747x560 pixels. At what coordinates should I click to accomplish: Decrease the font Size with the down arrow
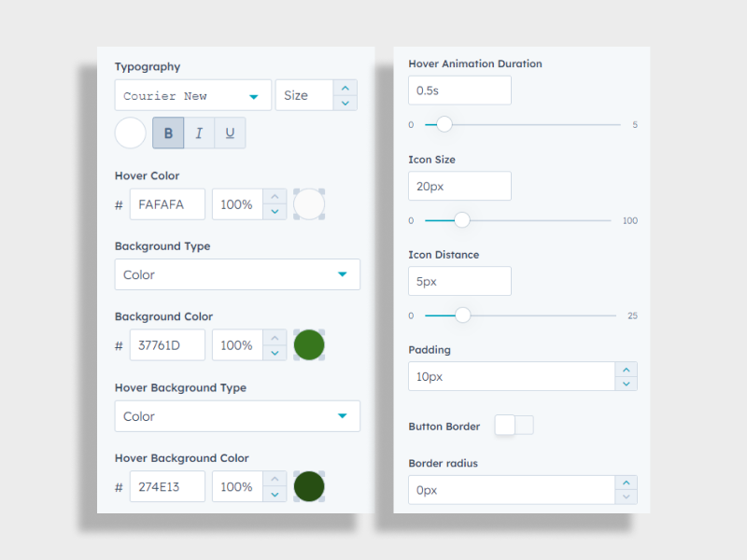pyautogui.click(x=345, y=102)
